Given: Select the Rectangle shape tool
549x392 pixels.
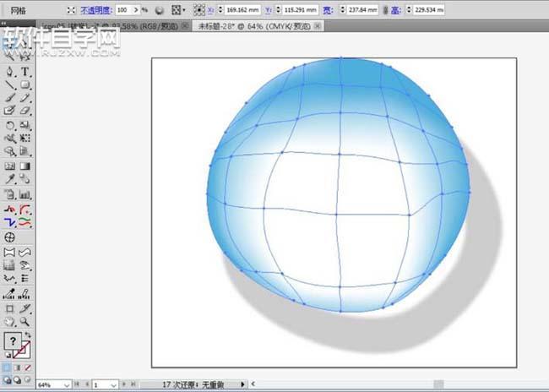Looking at the screenshot, I should click(x=25, y=84).
